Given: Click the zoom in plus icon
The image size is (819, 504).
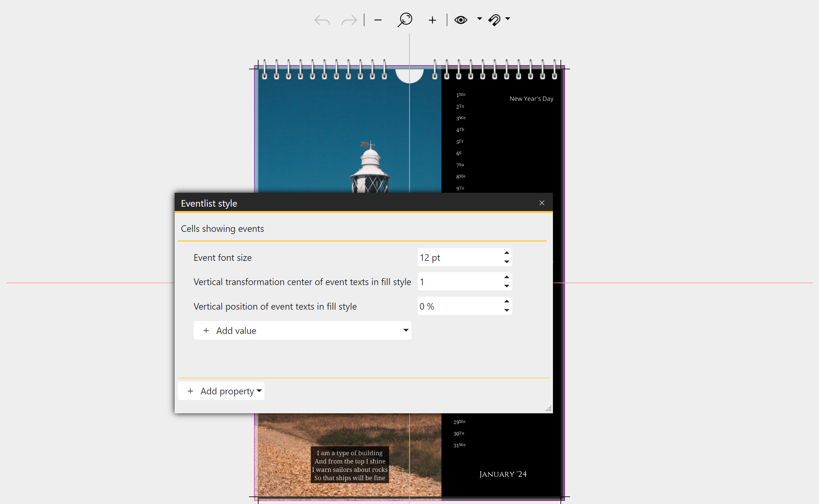Looking at the screenshot, I should tap(432, 20).
